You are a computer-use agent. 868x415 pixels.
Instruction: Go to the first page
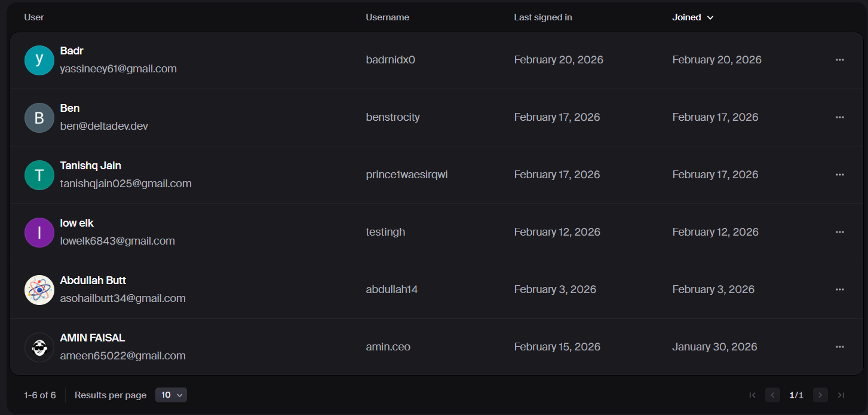tap(752, 395)
